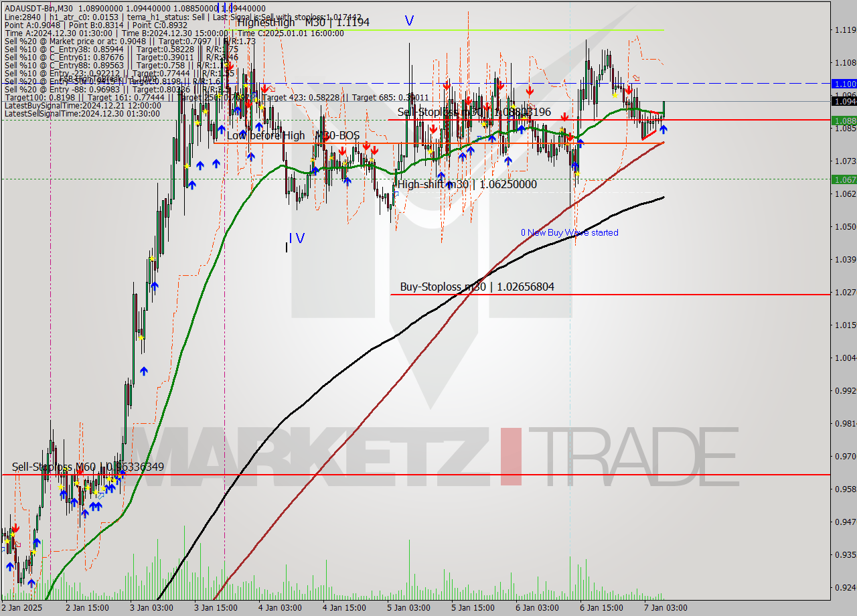Click the 1.004 price axis label
This screenshot has width=857, height=616.
[x=845, y=358]
